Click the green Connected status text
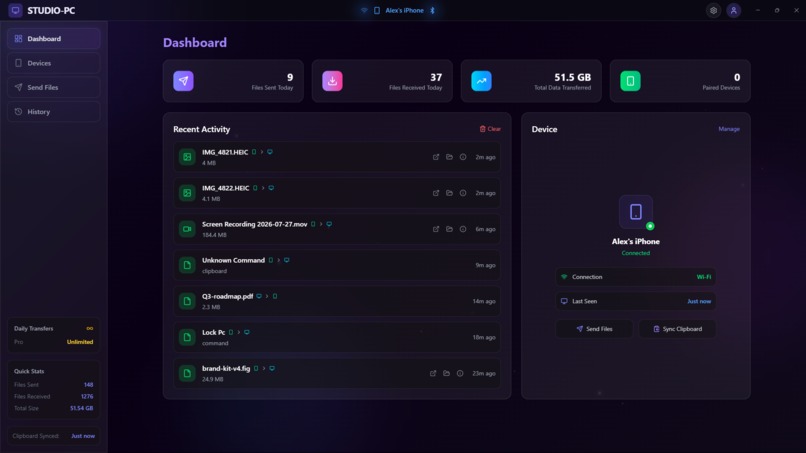 pyautogui.click(x=636, y=253)
